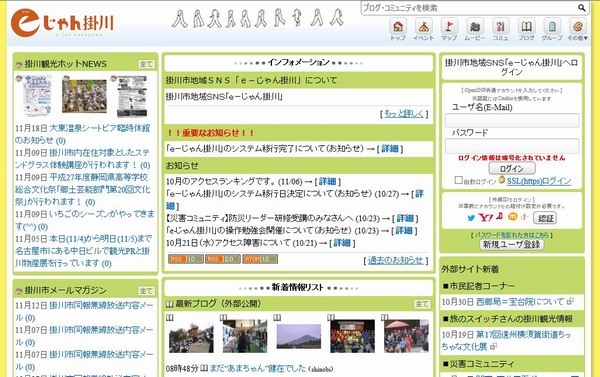This screenshot has height=377, width=600.
Task: Open the もっと詳しく link
Action: click(x=404, y=113)
